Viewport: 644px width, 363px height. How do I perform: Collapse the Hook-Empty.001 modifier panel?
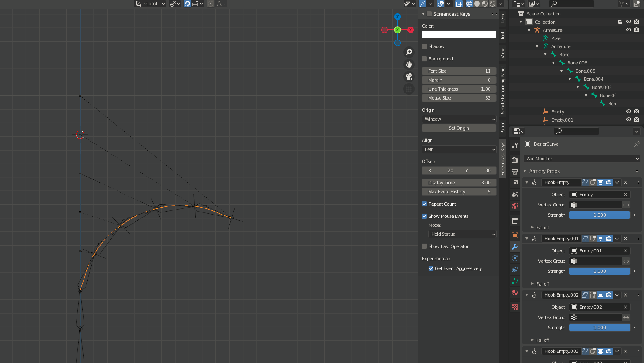(527, 239)
